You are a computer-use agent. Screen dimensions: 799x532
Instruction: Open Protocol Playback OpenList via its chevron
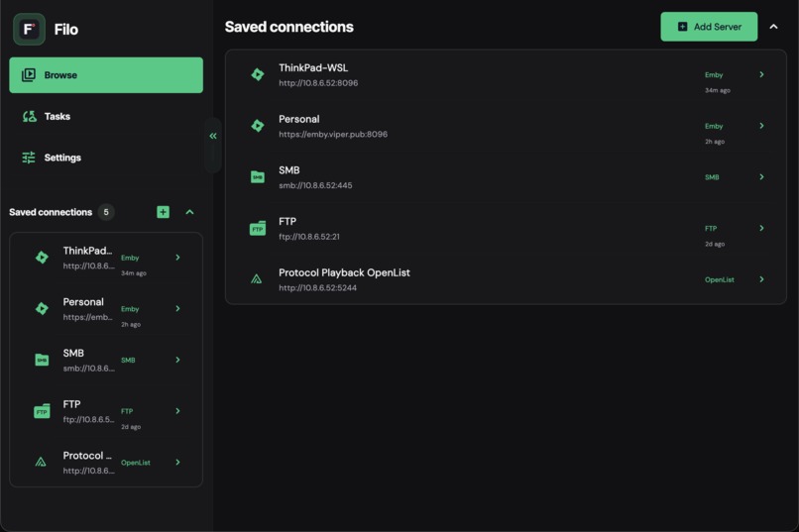[761, 279]
